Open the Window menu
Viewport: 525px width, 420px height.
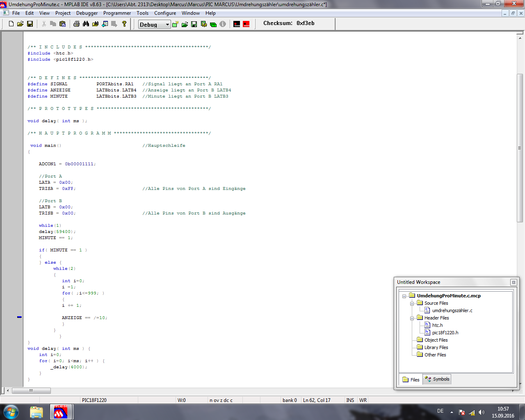[191, 13]
